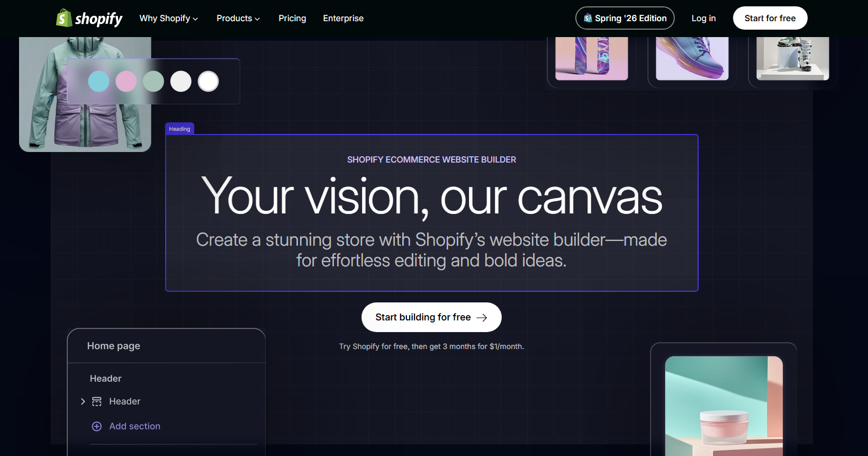Open the Why Shopify dropdown menu
Screen dimensions: 868x456
click(169, 18)
